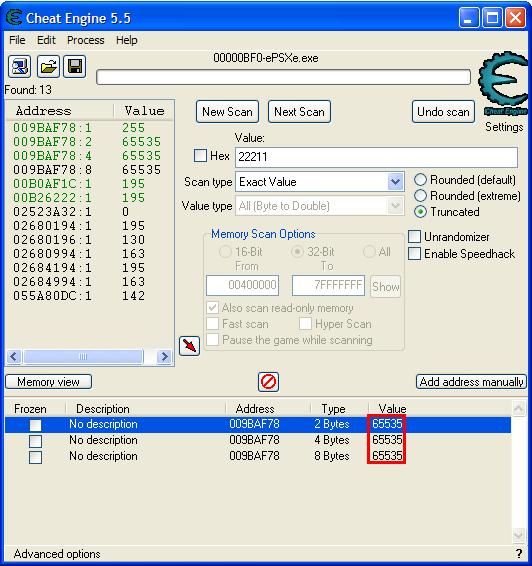
Task: Select found address 009BAF78:2
Action: 52,142
